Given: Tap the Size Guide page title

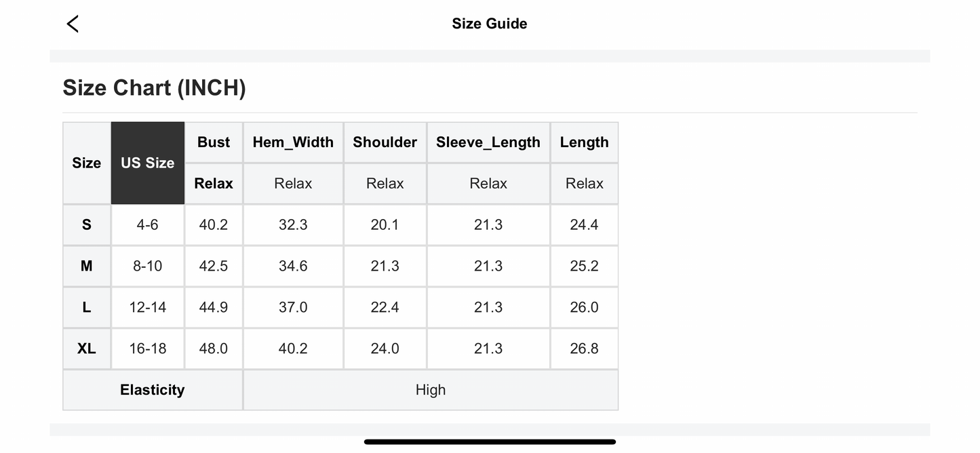Looking at the screenshot, I should pyautogui.click(x=490, y=24).
